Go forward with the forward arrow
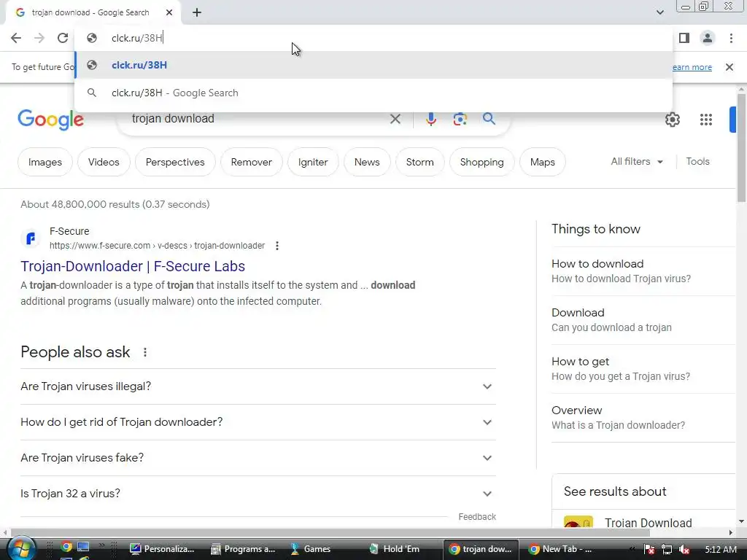 tap(39, 38)
